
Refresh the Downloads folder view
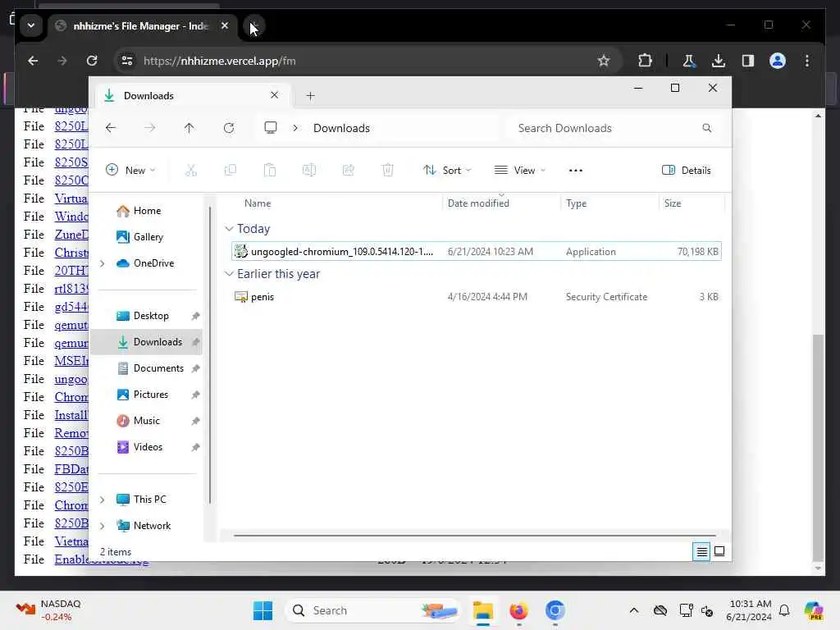click(229, 128)
